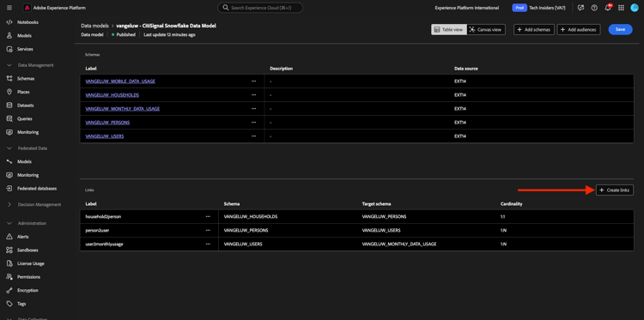Click the Create links button
644x320 pixels.
click(x=615, y=190)
